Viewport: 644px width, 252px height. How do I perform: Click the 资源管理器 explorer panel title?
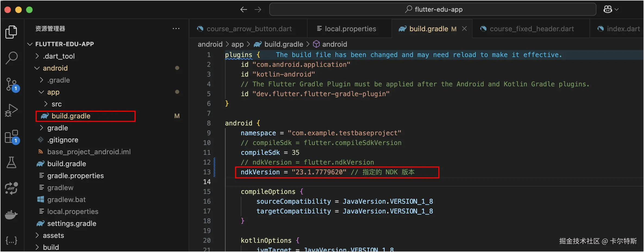click(50, 29)
